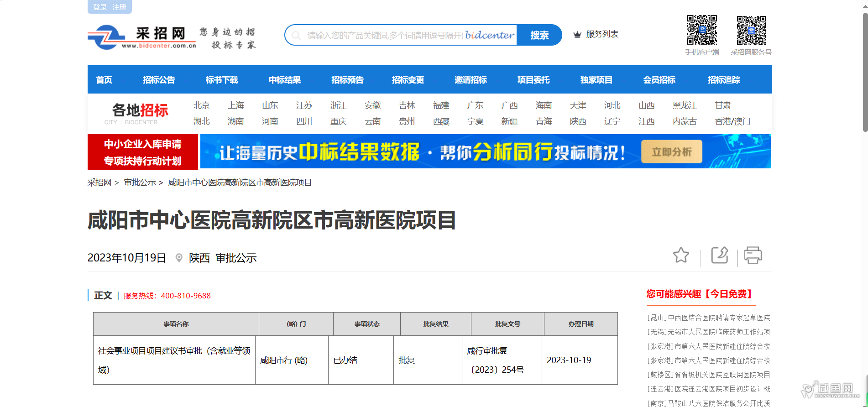This screenshot has width=868, height=407.
Task: Click hotline text 400-810-9688
Action: (x=186, y=296)
